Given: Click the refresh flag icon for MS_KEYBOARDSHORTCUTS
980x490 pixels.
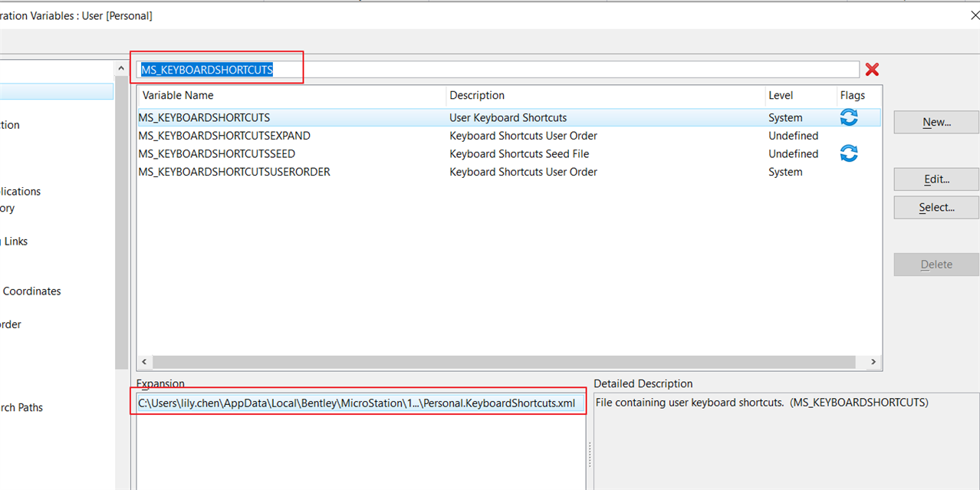Looking at the screenshot, I should 849,117.
